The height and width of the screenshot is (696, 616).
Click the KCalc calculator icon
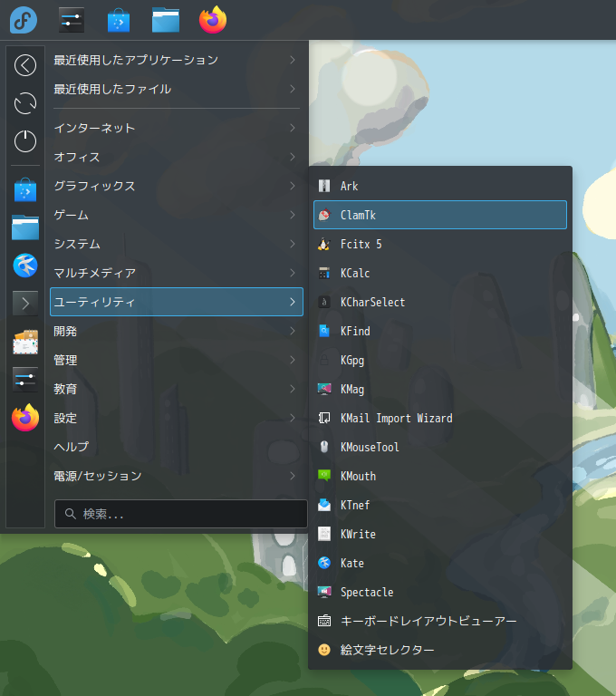click(324, 273)
